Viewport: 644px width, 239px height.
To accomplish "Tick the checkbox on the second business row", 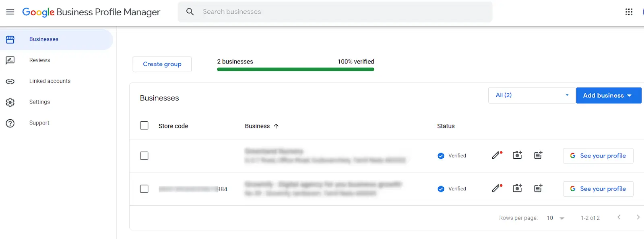I will point(144,188).
